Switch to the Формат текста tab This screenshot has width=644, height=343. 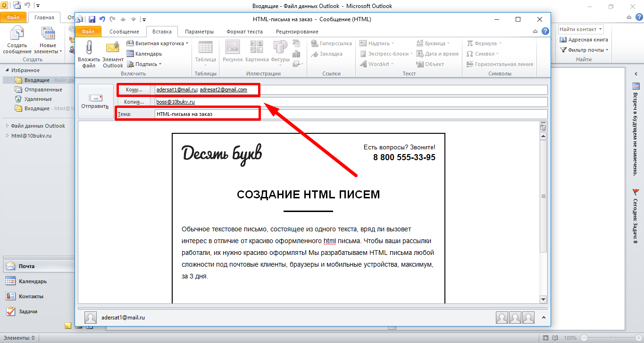pos(244,32)
